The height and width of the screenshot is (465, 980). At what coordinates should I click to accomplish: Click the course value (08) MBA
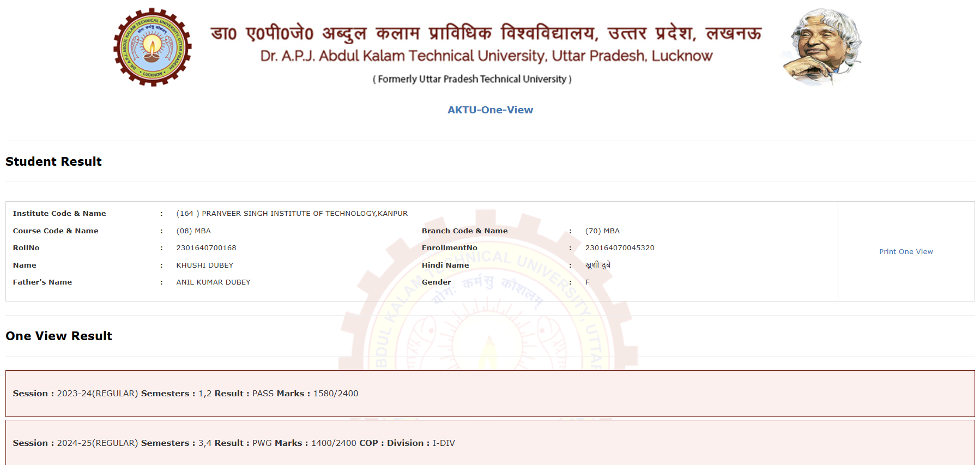coord(193,231)
